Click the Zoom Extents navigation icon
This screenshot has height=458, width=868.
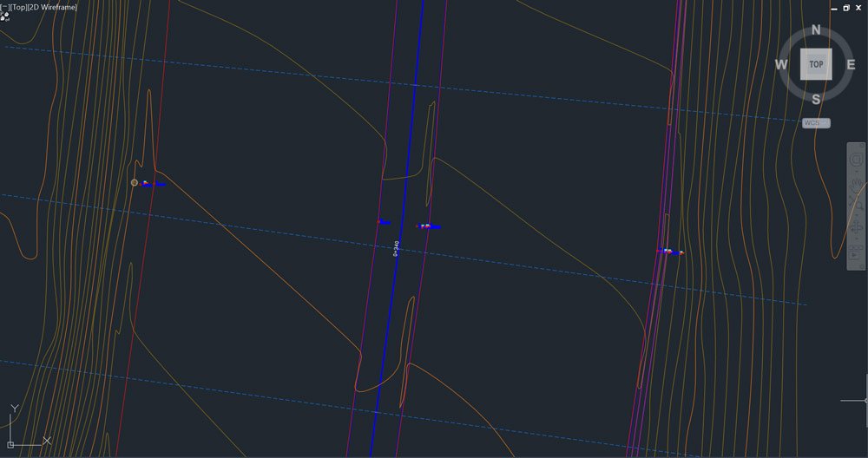856,206
